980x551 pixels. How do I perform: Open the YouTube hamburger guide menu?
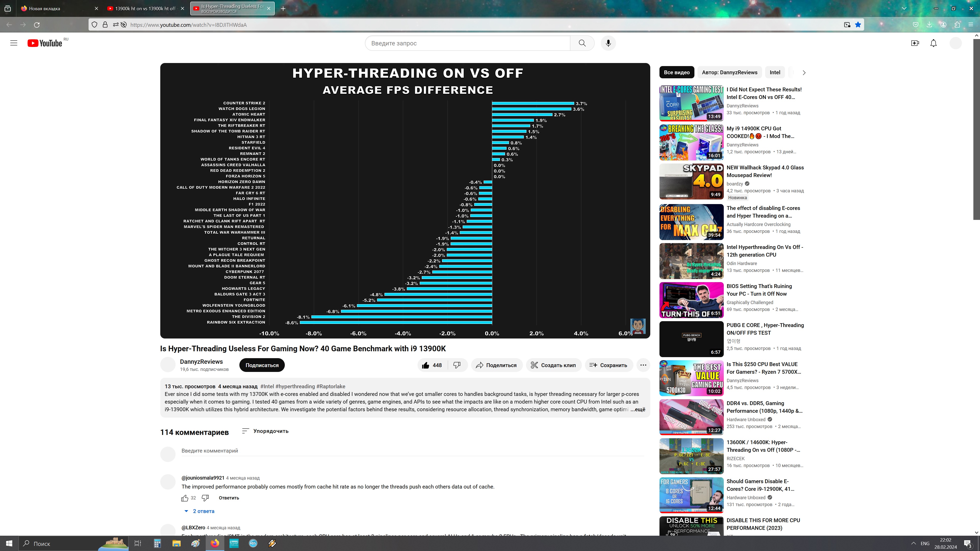pos(14,43)
